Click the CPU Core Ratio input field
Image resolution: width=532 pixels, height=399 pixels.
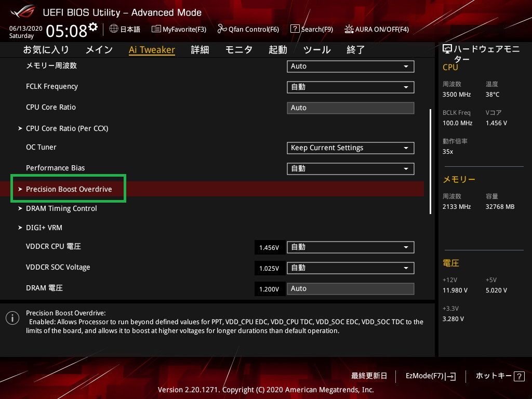(351, 108)
